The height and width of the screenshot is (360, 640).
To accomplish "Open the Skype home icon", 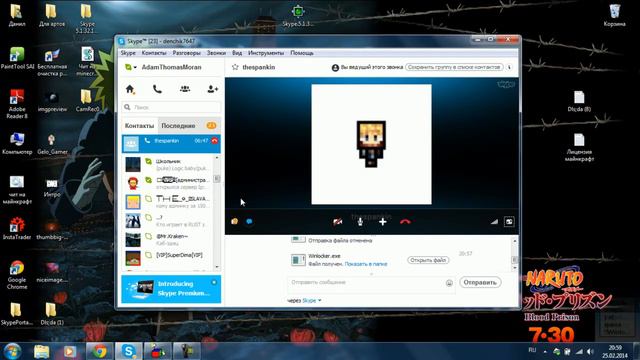I will click(130, 89).
